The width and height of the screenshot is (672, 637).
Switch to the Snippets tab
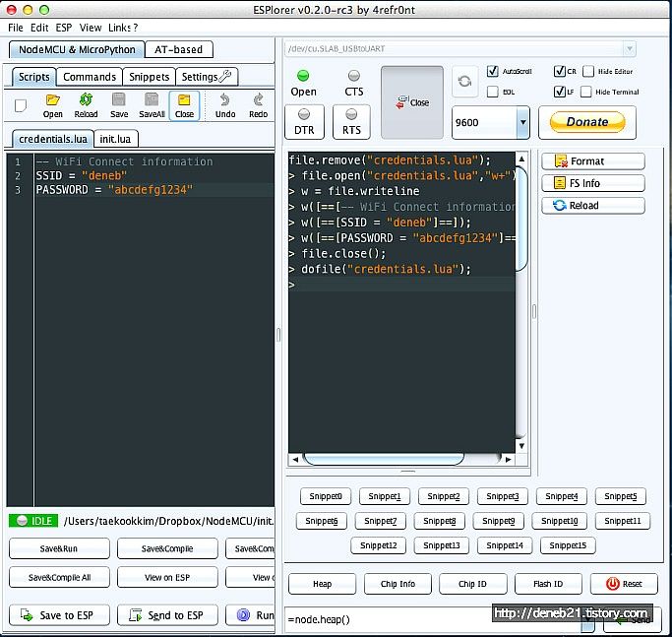(x=150, y=77)
